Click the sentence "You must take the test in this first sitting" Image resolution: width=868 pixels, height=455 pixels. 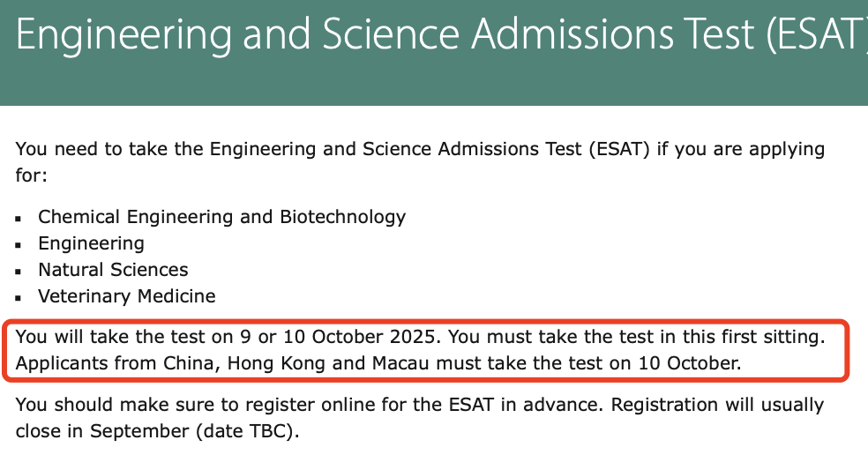636,337
